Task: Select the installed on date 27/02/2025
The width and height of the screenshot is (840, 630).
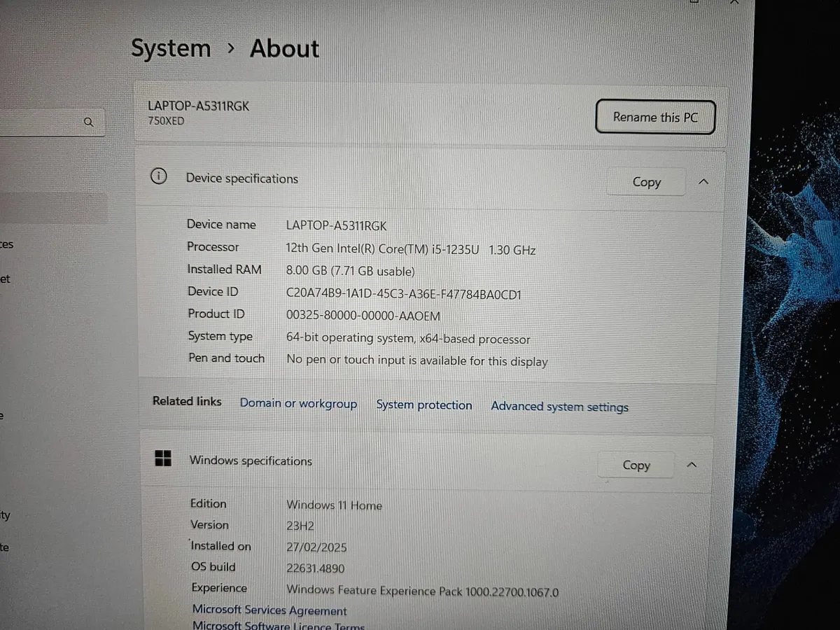Action: [x=317, y=547]
